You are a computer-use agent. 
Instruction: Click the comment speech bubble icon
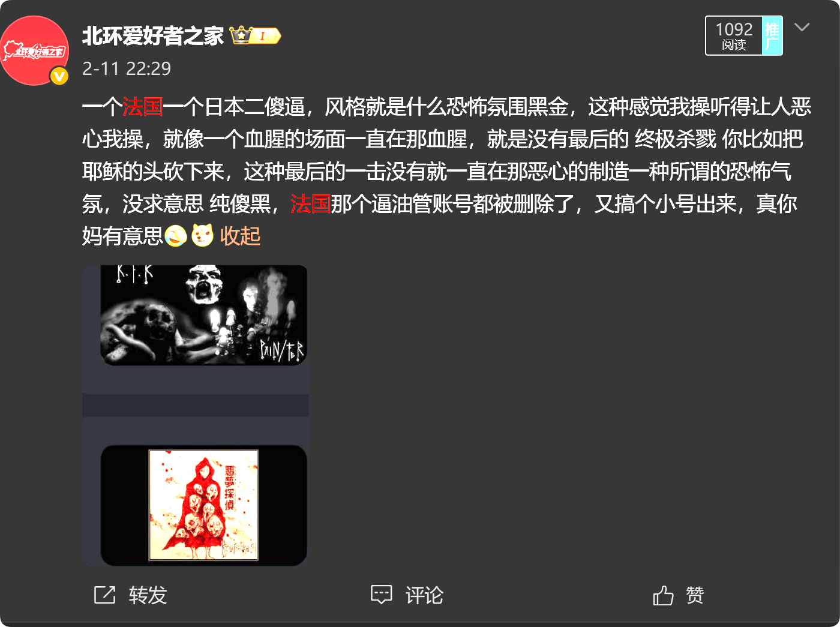381,595
